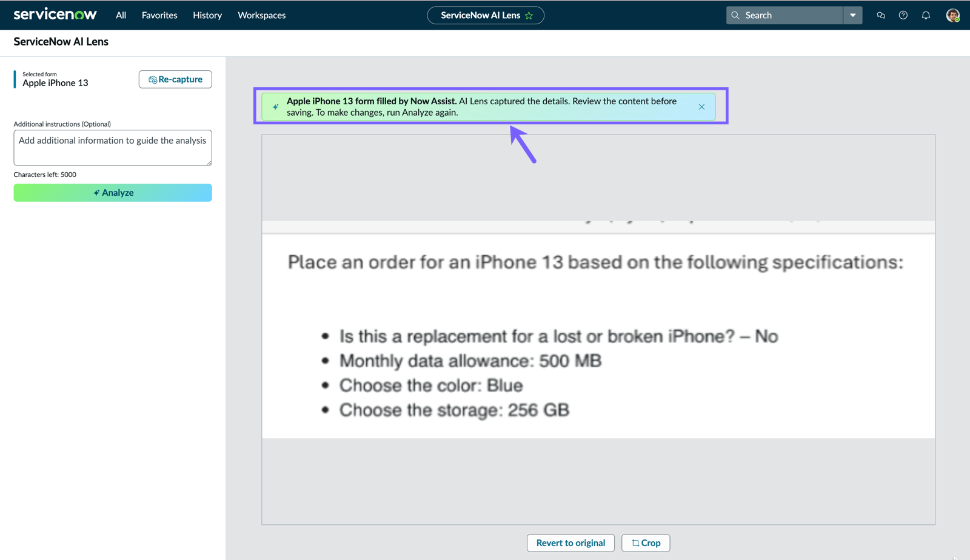Open the chat conversations icon
Screen dimensions: 970x560
881,15
